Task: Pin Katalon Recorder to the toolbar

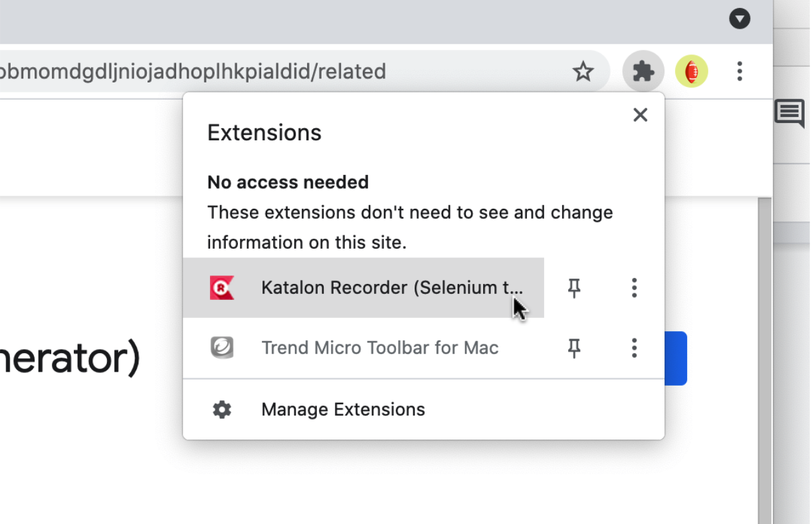Action: pos(574,288)
